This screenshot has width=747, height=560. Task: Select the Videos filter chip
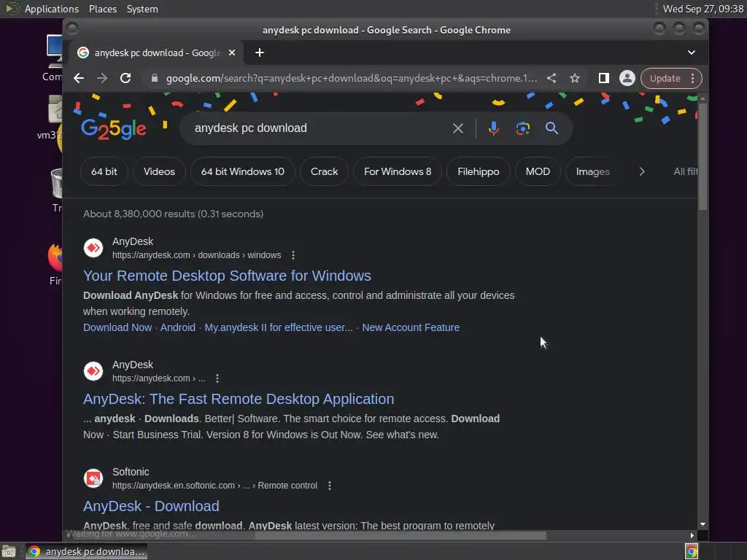tap(159, 171)
